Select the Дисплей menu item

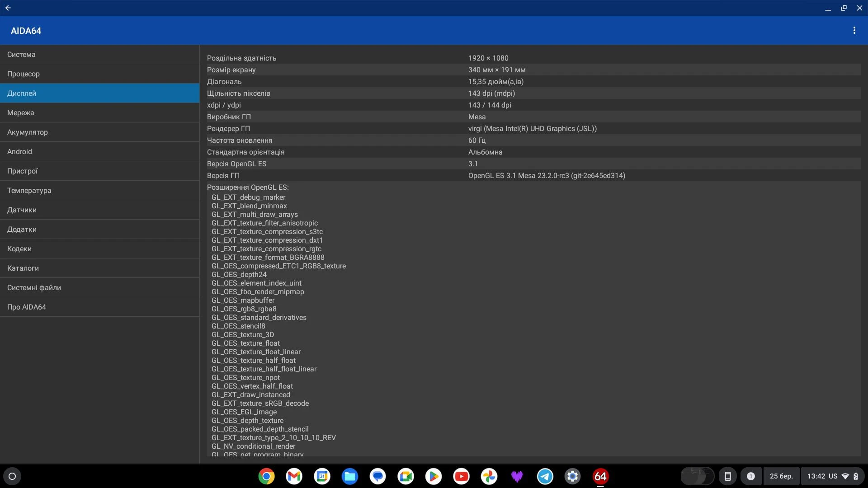coord(99,93)
